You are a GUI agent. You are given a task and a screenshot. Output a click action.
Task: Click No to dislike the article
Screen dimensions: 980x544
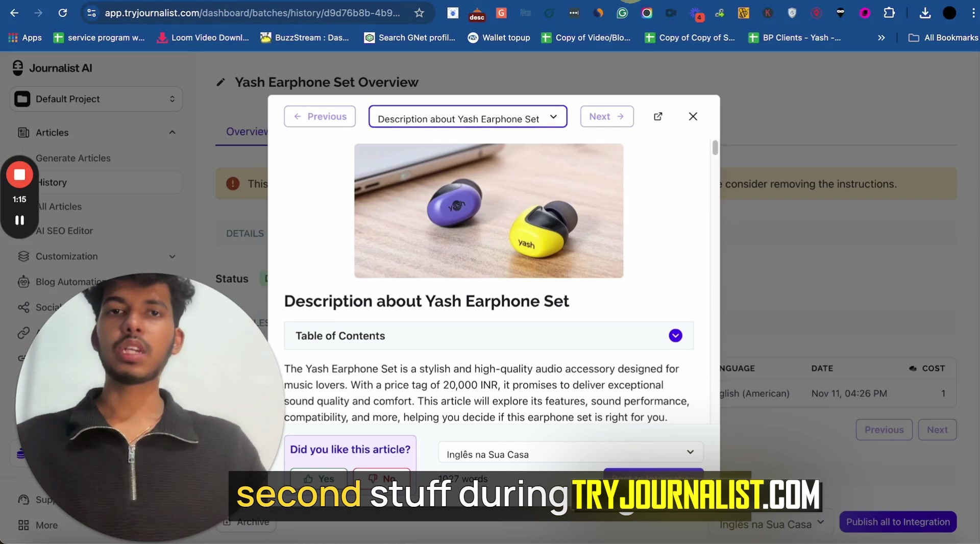click(x=382, y=478)
